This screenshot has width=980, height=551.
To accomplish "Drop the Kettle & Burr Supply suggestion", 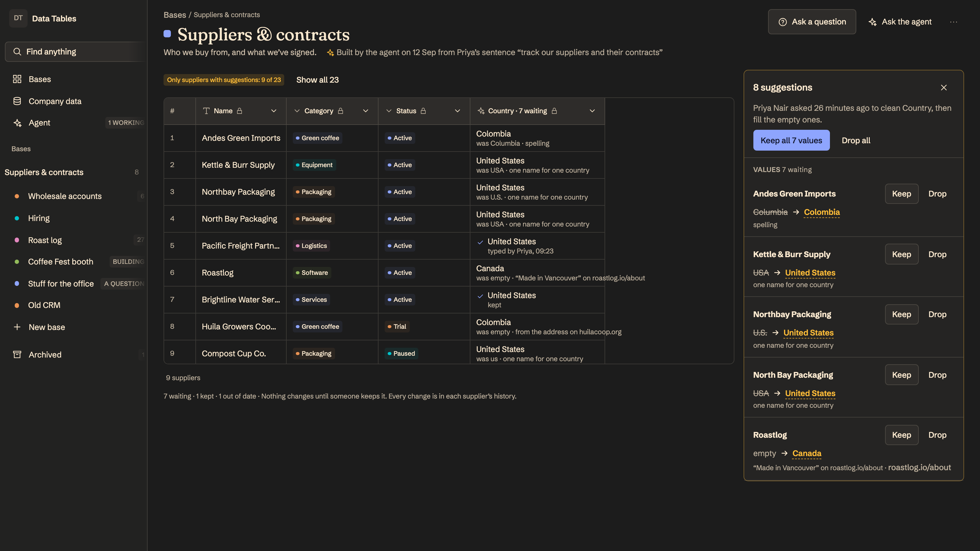I will [937, 254].
